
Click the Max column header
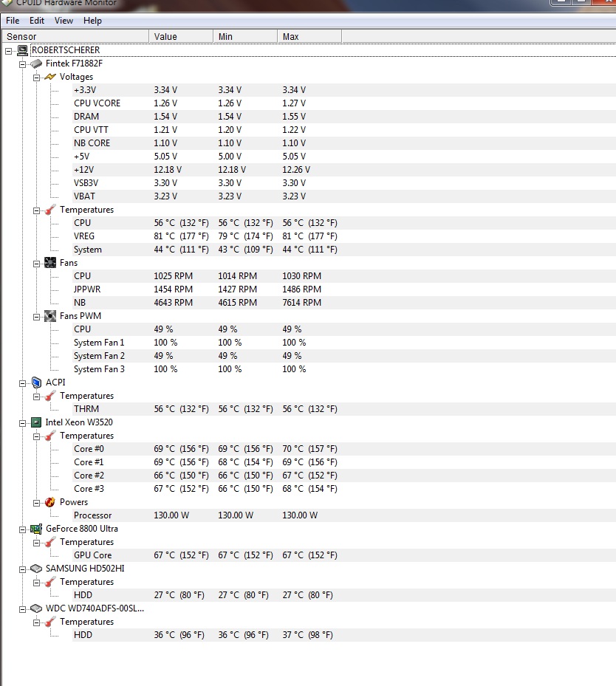(309, 37)
